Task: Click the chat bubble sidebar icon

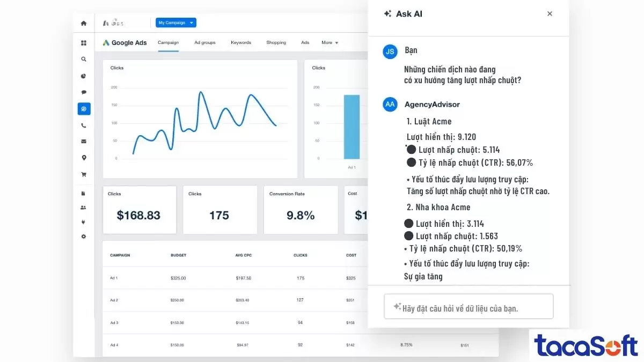Action: [x=83, y=92]
